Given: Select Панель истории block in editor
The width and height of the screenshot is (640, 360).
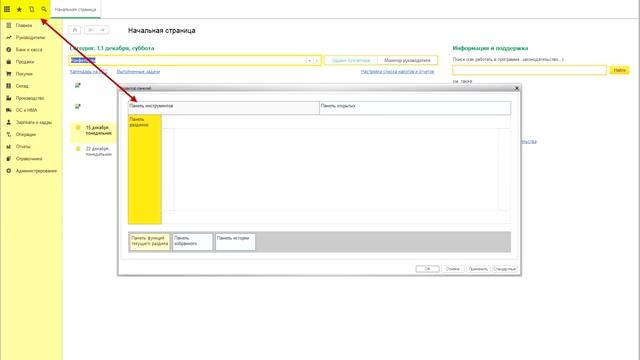Looking at the screenshot, I should click(x=235, y=242).
